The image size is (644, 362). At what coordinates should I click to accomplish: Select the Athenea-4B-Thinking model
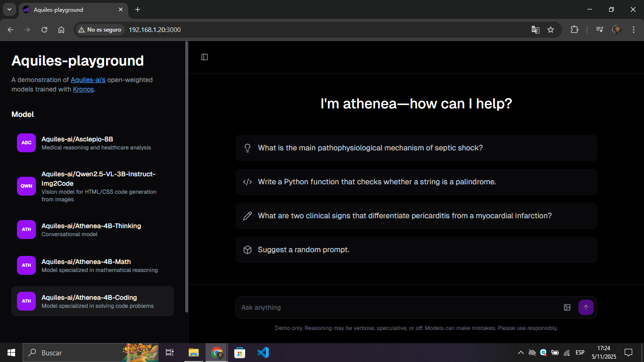click(92, 230)
